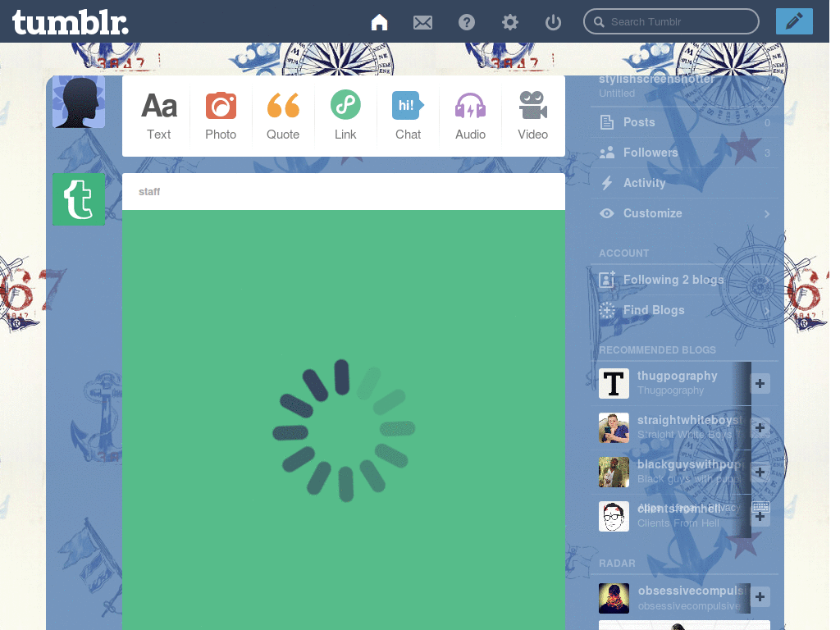Screen dimensions: 840x630
Task: Click the tumblr logo
Action: click(x=71, y=22)
